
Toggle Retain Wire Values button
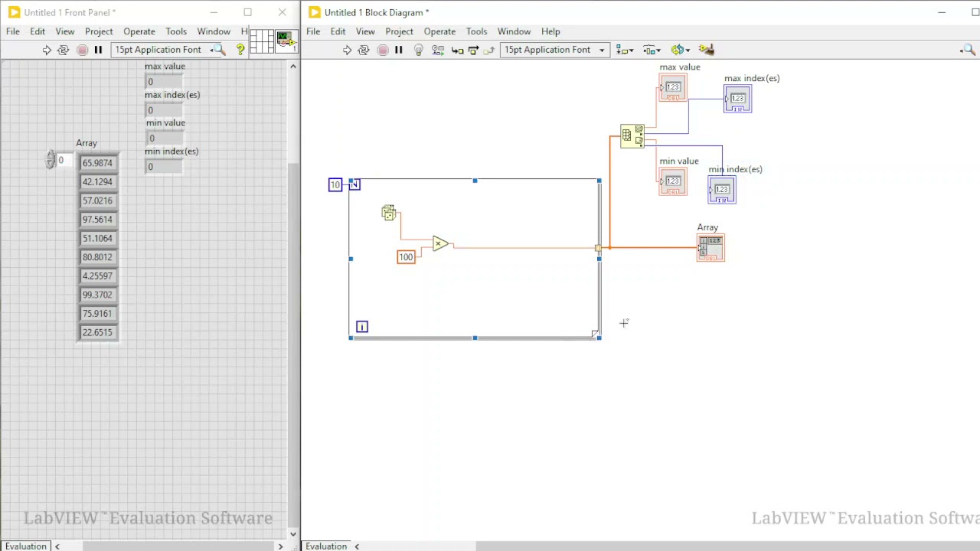438,50
